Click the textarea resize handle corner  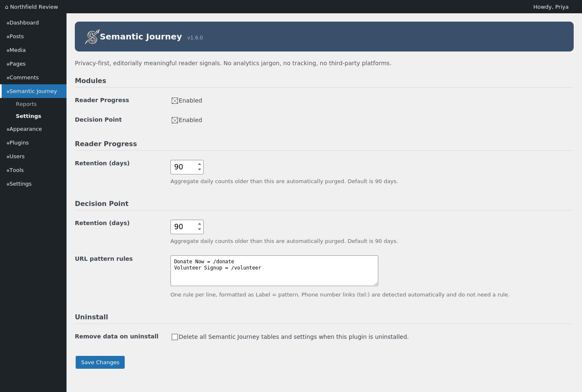point(376,284)
